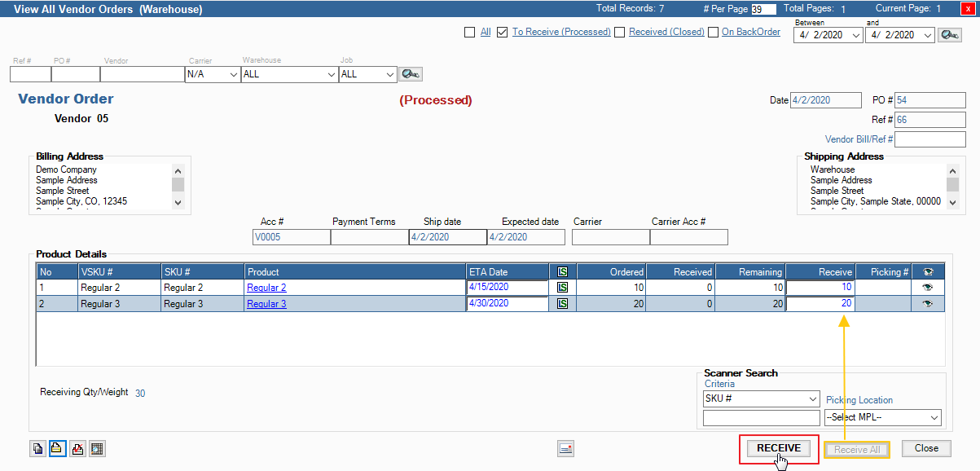Check the All filter checkbox
The image size is (980, 471).
[469, 33]
